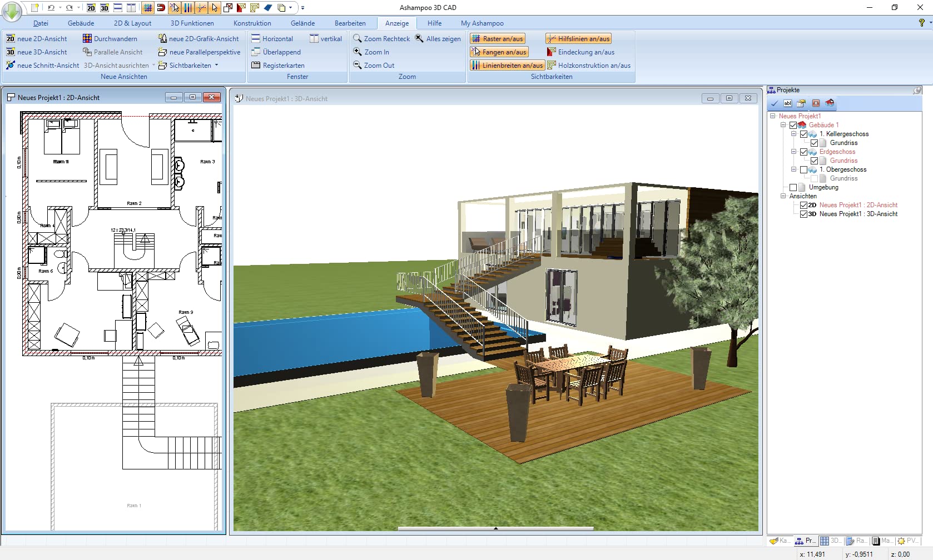Uncheck the 1. Kellergeschoss checkbox
The width and height of the screenshot is (933, 560).
(803, 134)
